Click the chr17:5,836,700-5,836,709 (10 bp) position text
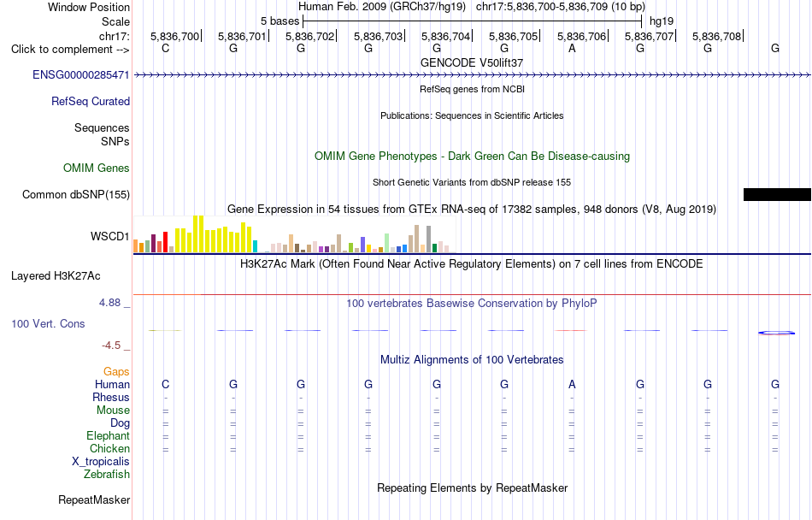The image size is (812, 520). click(x=561, y=7)
